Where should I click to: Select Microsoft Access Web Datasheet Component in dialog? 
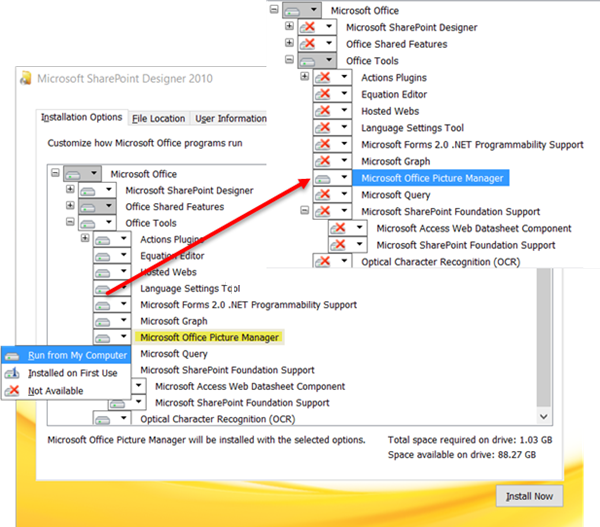tap(250, 387)
